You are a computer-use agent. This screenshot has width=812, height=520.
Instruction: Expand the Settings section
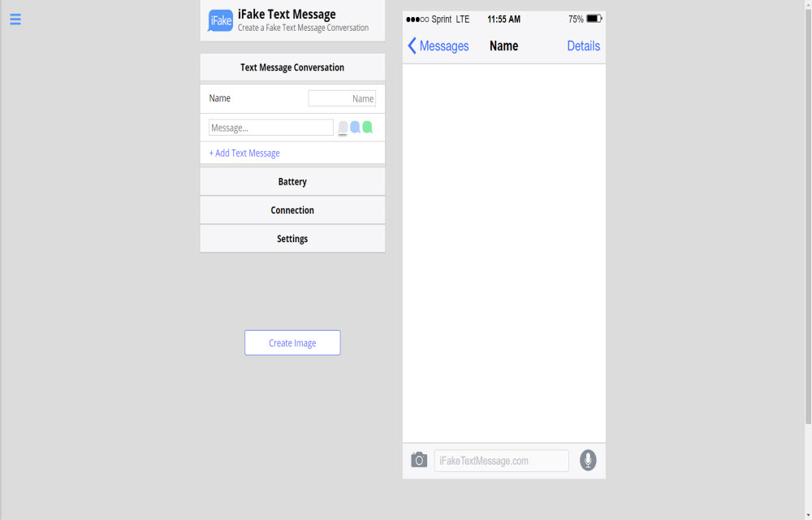point(292,238)
